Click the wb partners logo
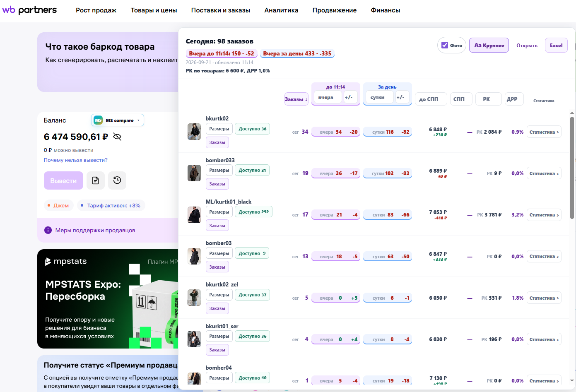The width and height of the screenshot is (576, 392). click(x=29, y=10)
